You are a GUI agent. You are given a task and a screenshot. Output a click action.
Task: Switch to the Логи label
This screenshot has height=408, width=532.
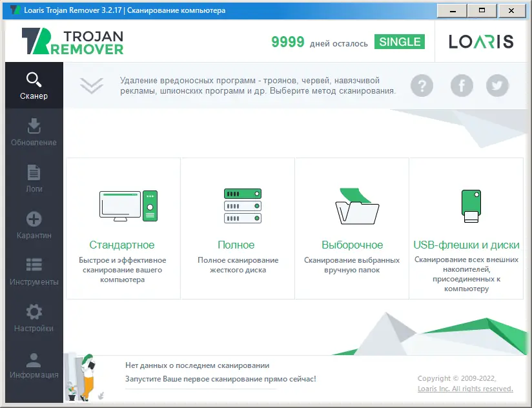[x=34, y=189]
